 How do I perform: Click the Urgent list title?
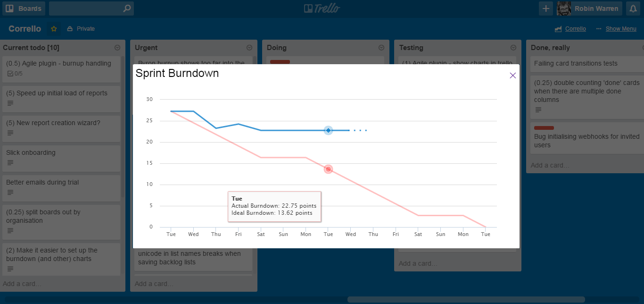pos(146,48)
